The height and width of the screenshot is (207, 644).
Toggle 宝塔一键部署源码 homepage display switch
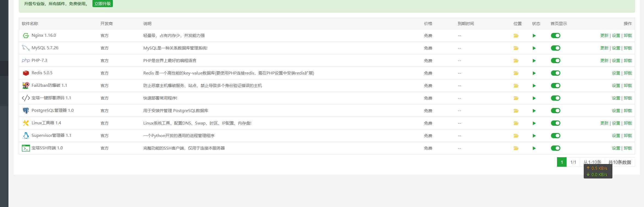pos(555,98)
